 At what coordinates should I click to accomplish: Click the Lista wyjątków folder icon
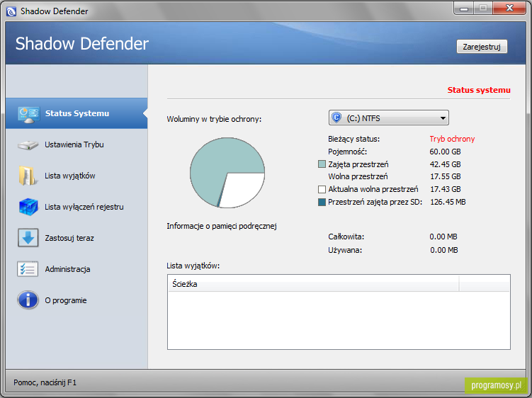pos(27,176)
